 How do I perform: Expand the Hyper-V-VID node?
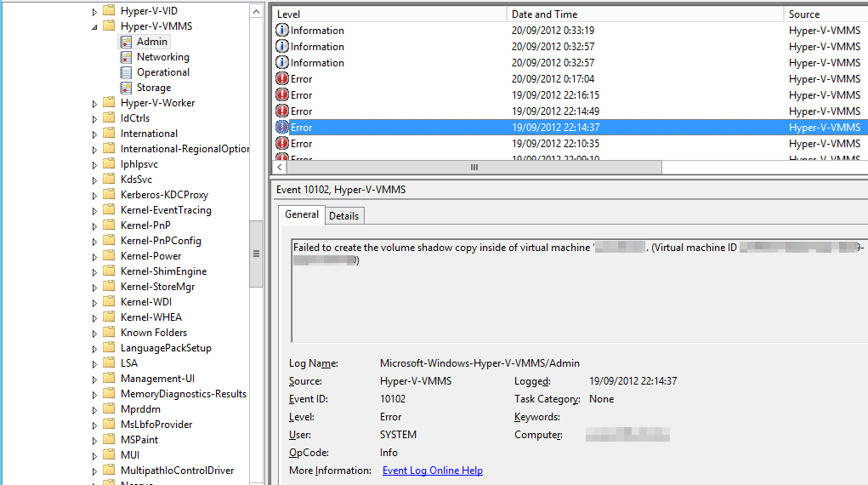click(x=94, y=12)
